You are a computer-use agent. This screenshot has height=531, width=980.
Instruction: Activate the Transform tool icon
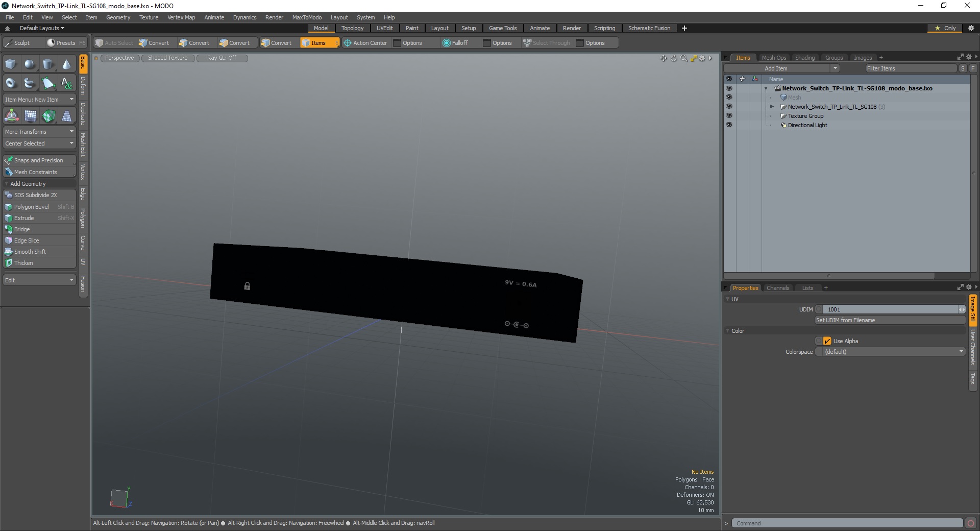(11, 116)
